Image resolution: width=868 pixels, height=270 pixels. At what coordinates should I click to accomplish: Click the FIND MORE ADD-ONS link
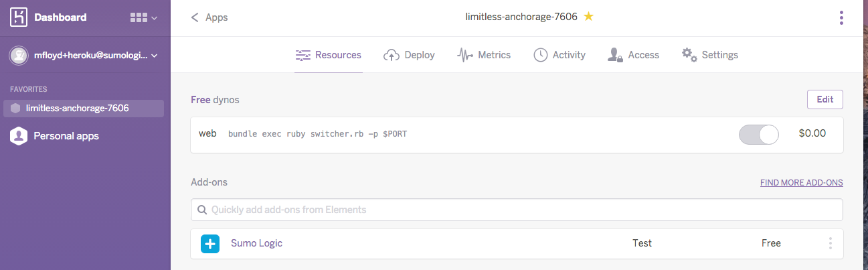pyautogui.click(x=801, y=182)
